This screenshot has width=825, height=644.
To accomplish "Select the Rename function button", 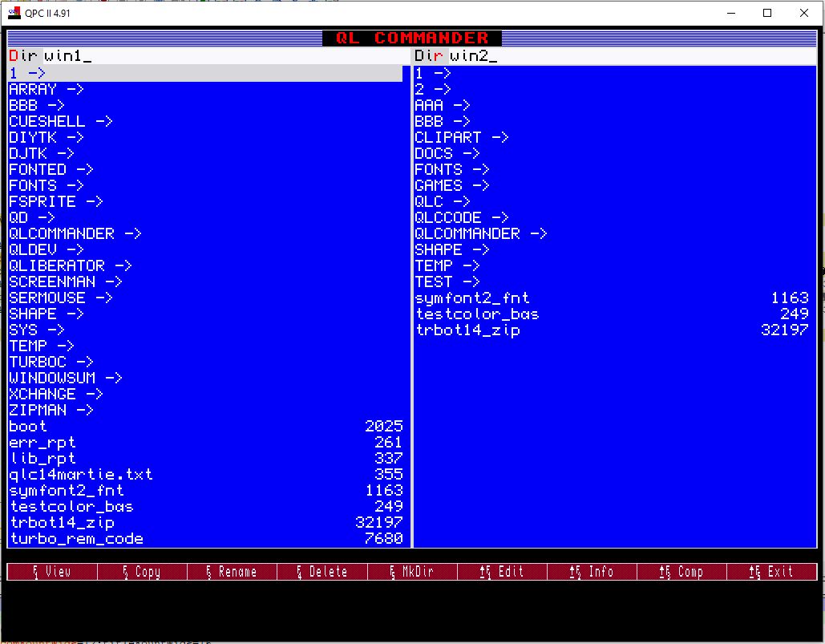I will (232, 571).
